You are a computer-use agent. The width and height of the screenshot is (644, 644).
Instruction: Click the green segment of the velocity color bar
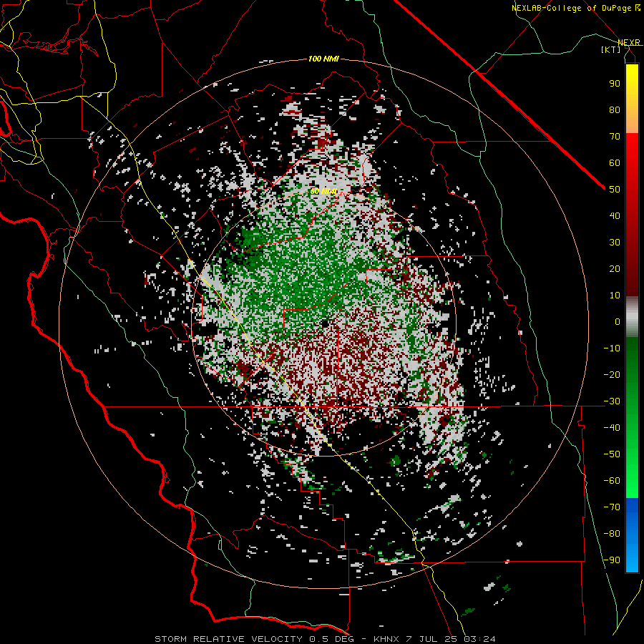pos(632,418)
